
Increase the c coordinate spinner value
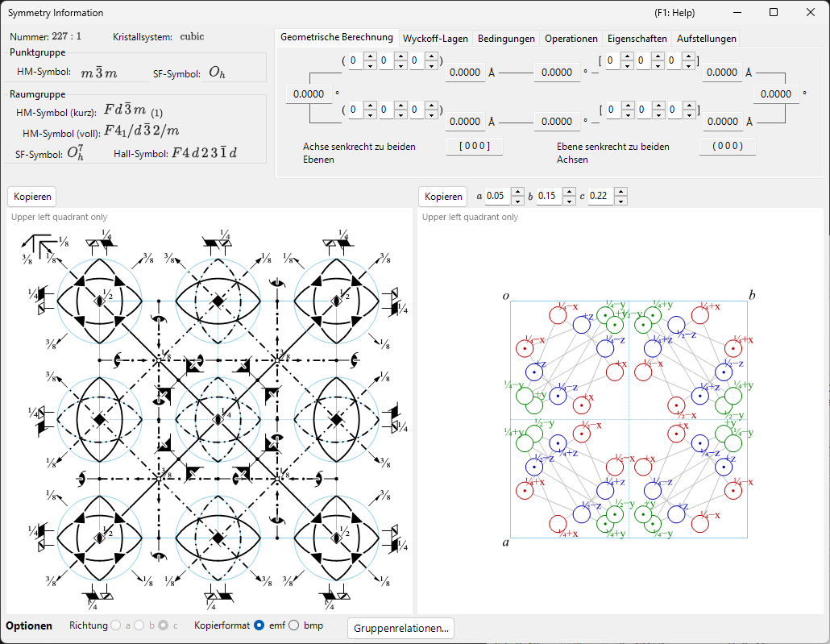pos(621,192)
